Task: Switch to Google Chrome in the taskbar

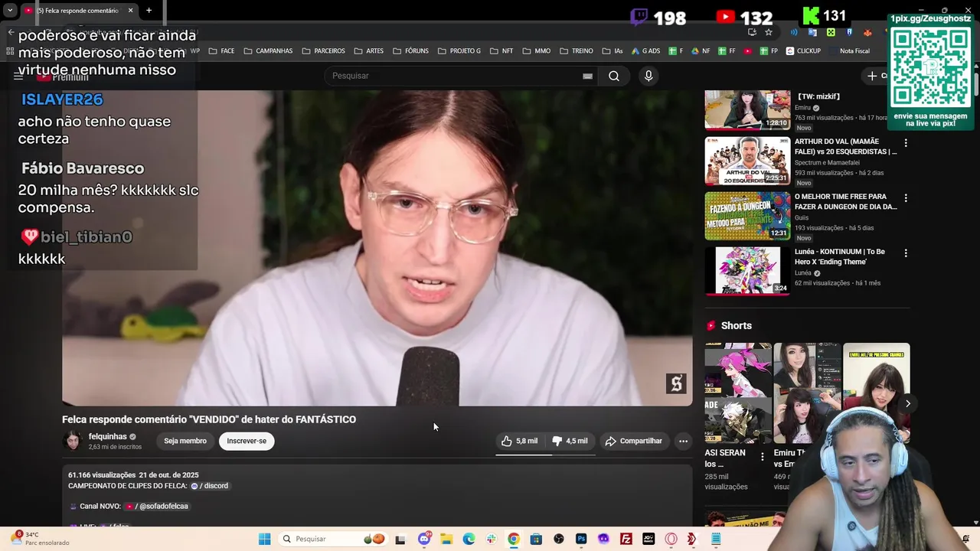Action: 514,539
